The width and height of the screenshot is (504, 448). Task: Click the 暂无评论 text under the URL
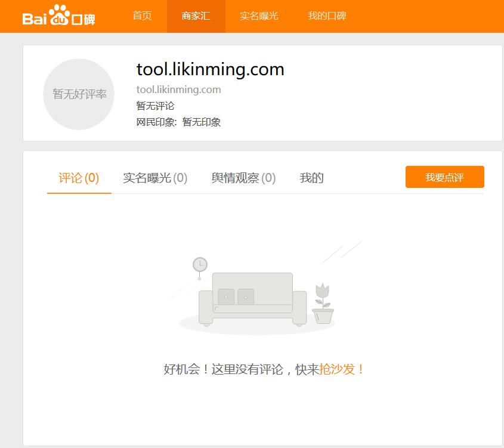pos(155,106)
